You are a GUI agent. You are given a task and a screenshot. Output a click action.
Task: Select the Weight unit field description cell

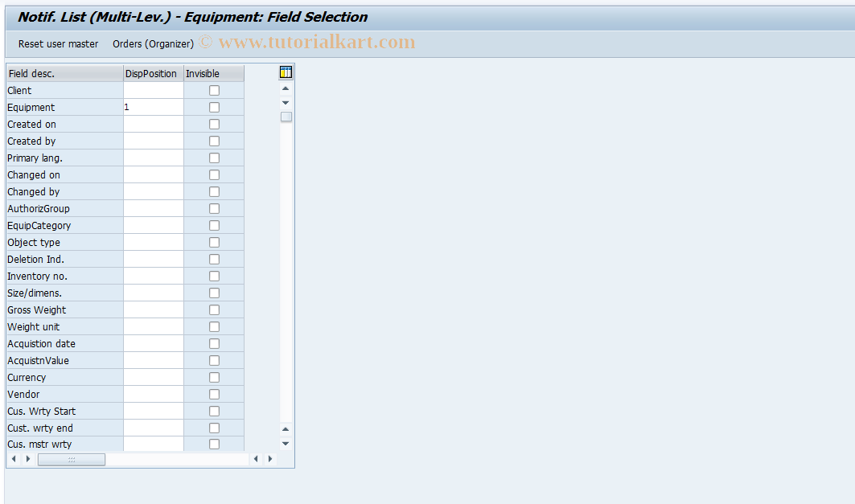(x=65, y=327)
